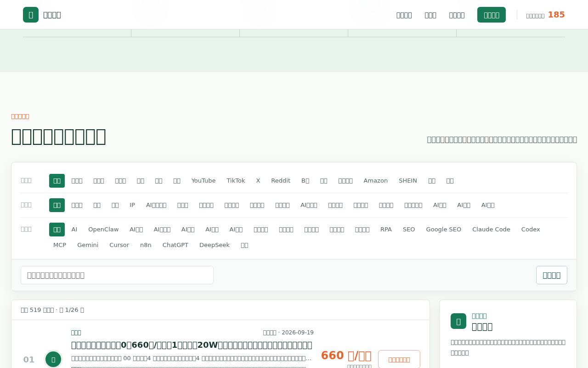Click the 01 rank number of first listing

29,360
